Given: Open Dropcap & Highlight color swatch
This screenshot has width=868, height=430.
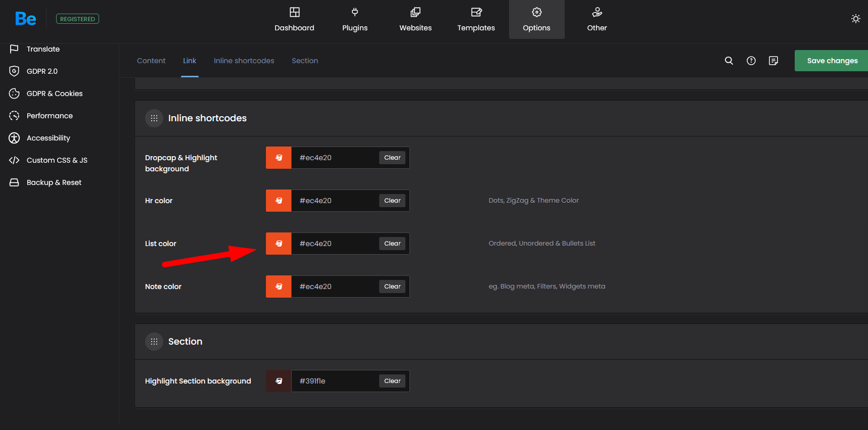Looking at the screenshot, I should click(279, 158).
